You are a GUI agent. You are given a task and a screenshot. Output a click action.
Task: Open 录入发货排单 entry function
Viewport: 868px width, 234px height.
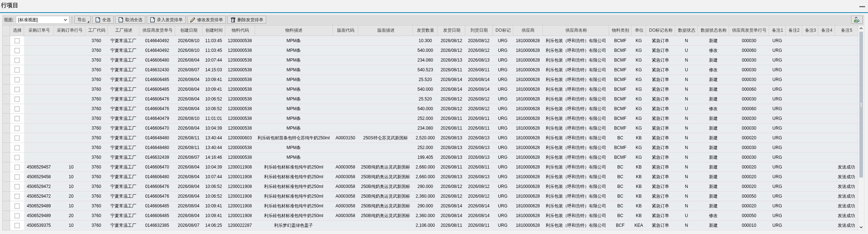(x=166, y=20)
